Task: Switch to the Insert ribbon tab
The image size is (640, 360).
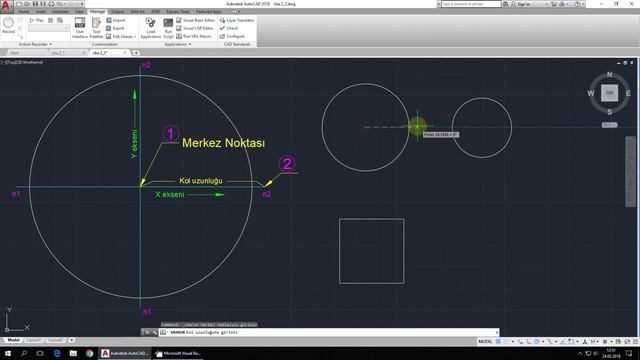Action: [41, 11]
